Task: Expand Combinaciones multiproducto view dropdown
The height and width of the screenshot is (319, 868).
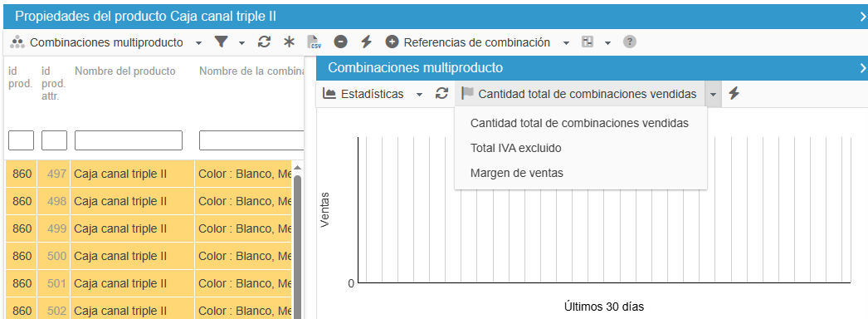Action: coord(198,42)
